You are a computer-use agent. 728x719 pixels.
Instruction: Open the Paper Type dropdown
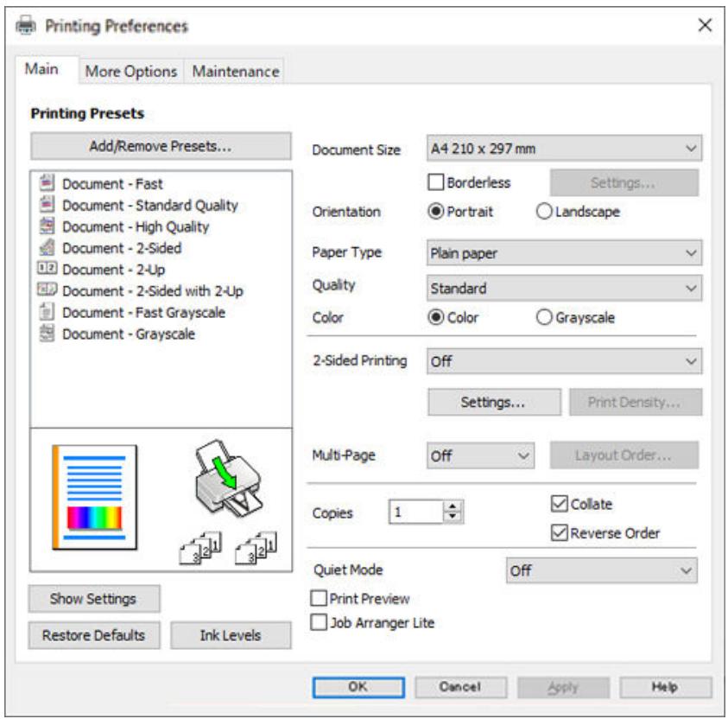click(564, 253)
